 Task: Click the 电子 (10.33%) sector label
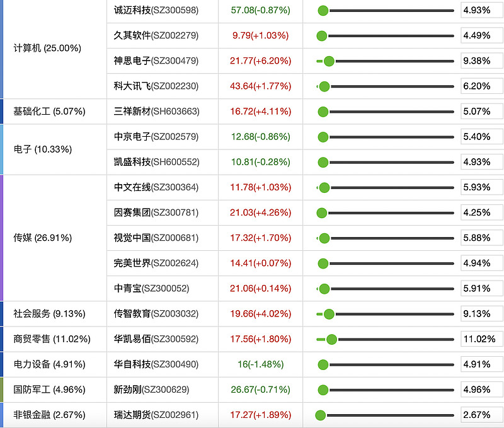click(42, 149)
